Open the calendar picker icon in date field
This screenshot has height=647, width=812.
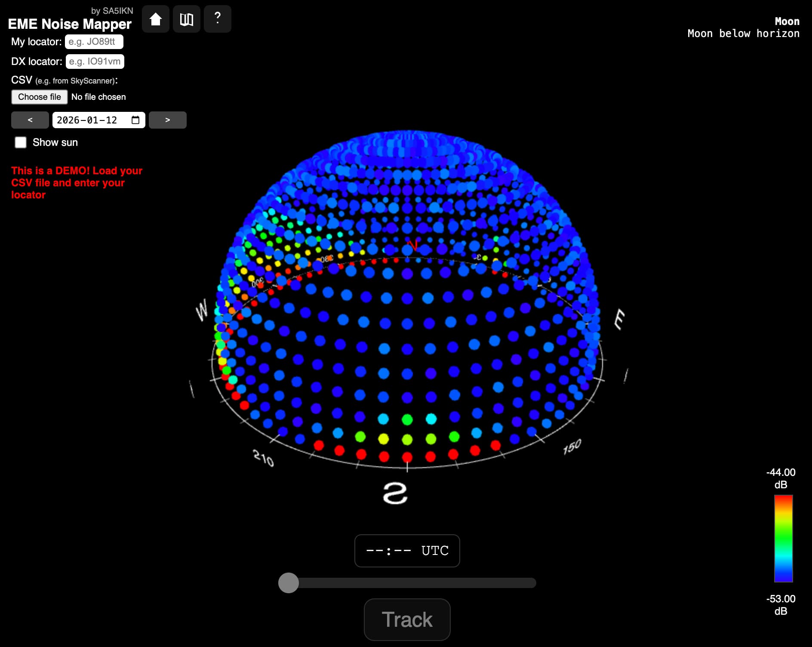click(135, 120)
